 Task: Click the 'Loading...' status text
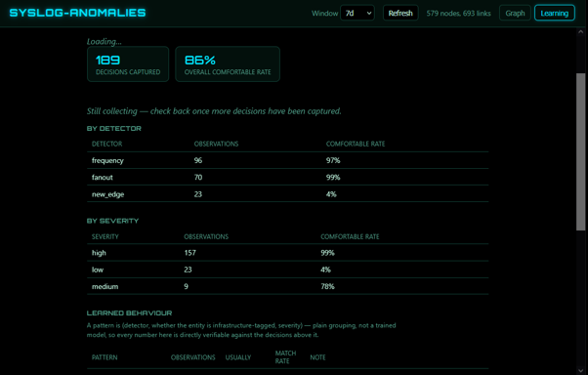click(105, 42)
